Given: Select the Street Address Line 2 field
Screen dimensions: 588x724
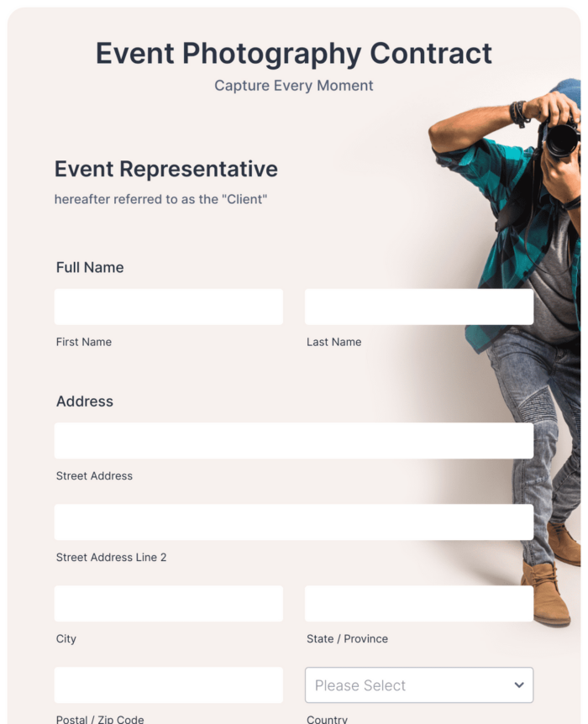Looking at the screenshot, I should tap(294, 522).
